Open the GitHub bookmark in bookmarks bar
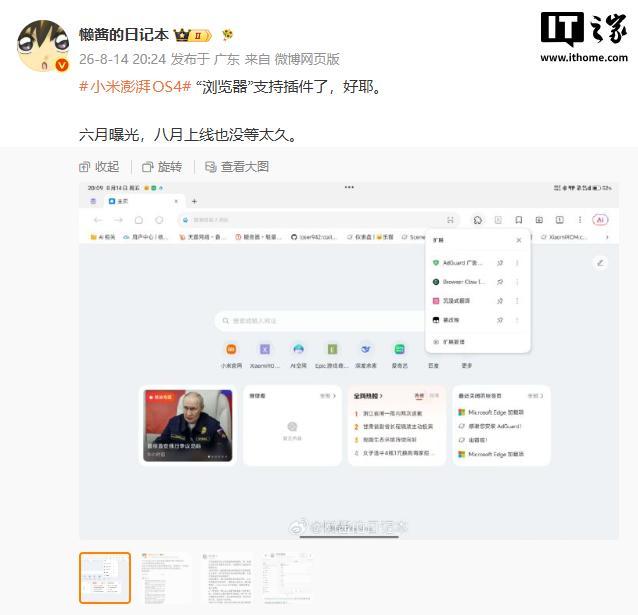Screen dimensions: 638x615 click(x=314, y=237)
